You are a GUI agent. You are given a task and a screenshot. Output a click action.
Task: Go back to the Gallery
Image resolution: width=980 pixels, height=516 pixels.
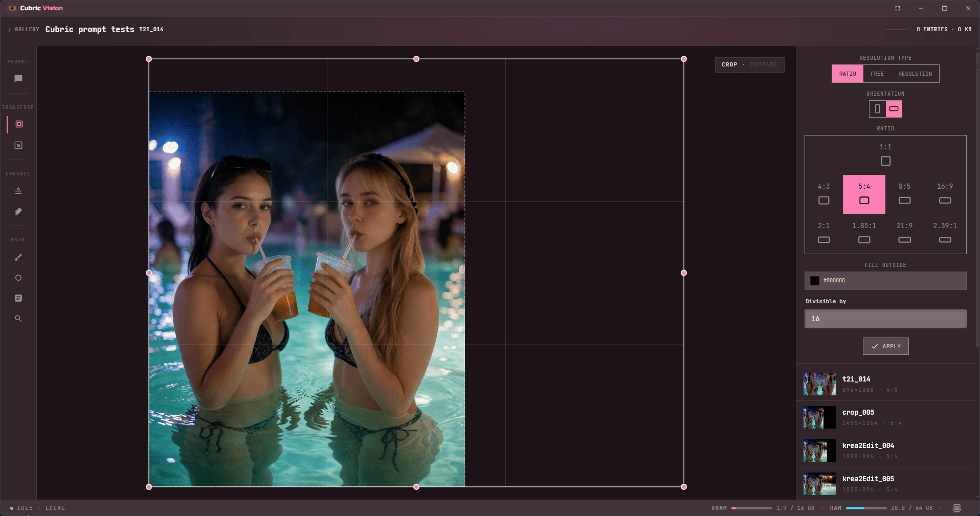point(24,30)
